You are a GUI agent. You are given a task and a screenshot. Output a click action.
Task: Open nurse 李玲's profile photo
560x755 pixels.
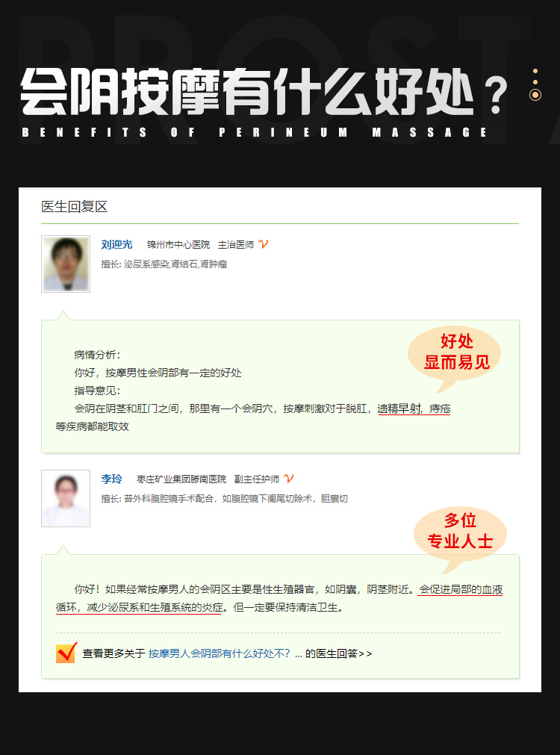tap(66, 498)
